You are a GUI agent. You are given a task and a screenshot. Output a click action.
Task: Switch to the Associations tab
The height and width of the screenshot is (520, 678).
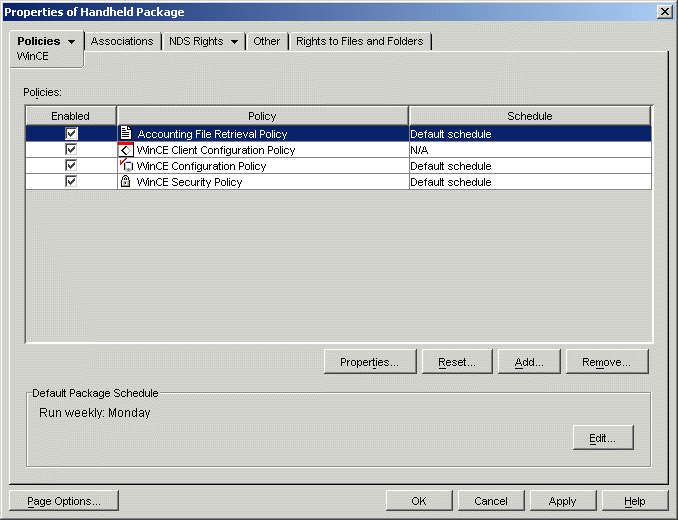pos(122,41)
